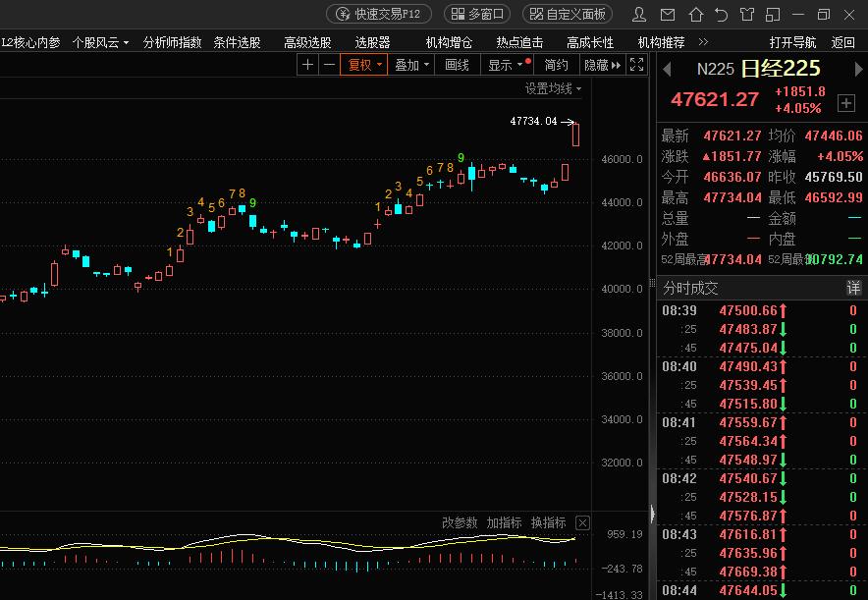The image size is (868, 600).
Task: Go to home page icon
Action: pyautogui.click(x=695, y=15)
